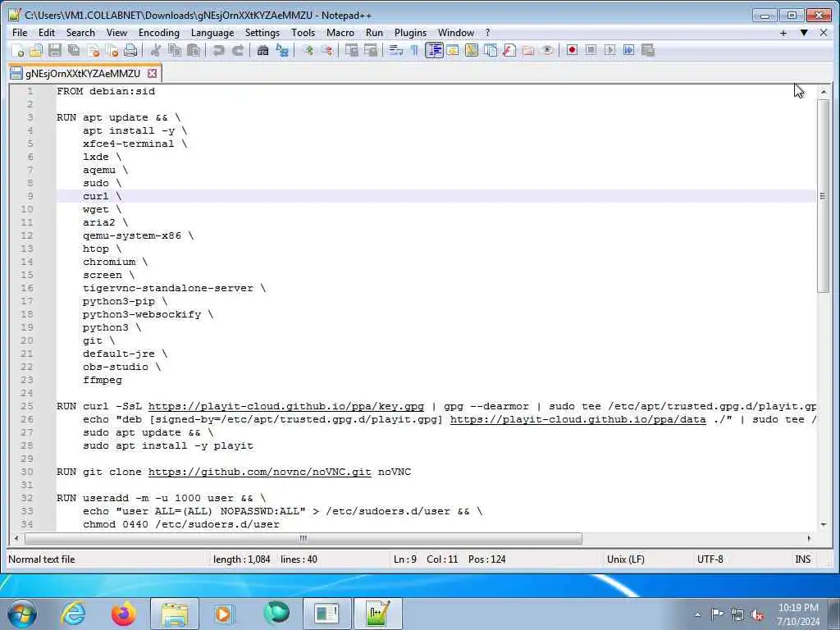Viewport: 840px width, 630px height.
Task: Toggle the indent guide button
Action: tap(434, 50)
